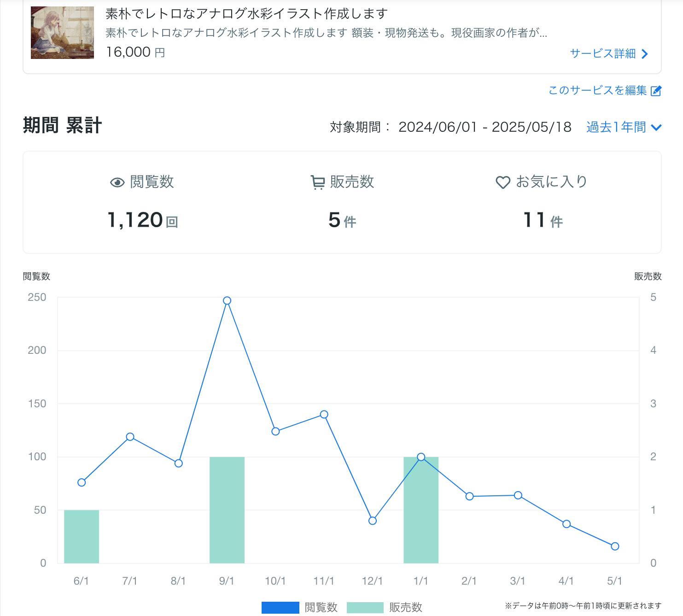Click the このサービスを編集 link
Image resolution: width=683 pixels, height=616 pixels.
click(597, 90)
